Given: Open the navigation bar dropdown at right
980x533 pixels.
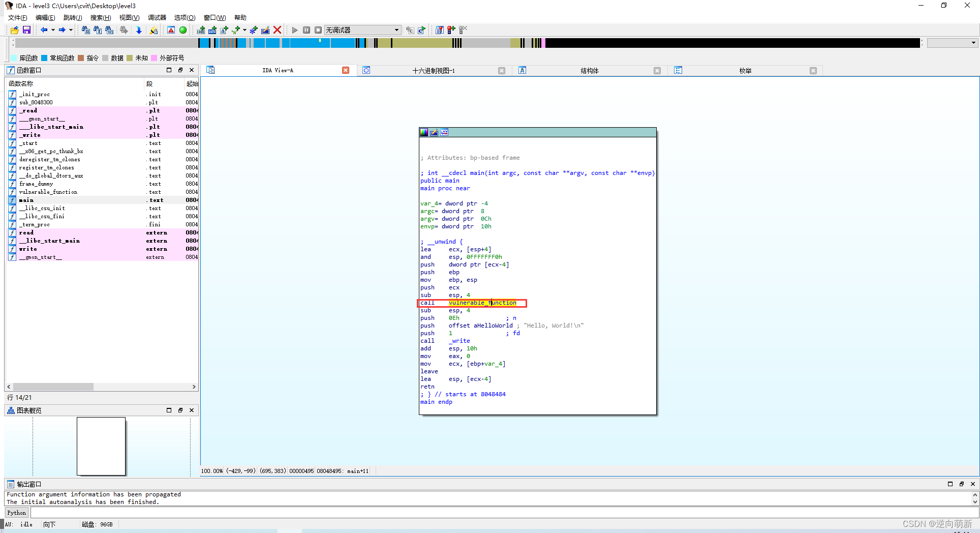Looking at the screenshot, I should 952,43.
